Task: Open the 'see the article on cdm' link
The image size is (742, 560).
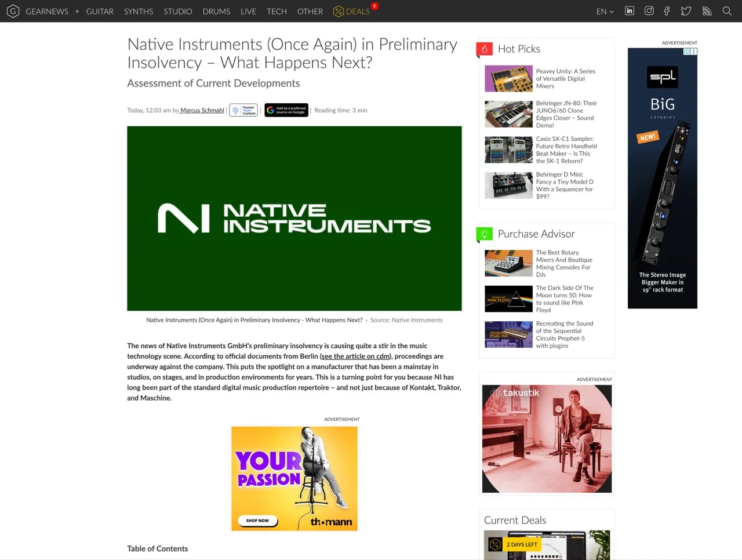Action: pos(355,356)
